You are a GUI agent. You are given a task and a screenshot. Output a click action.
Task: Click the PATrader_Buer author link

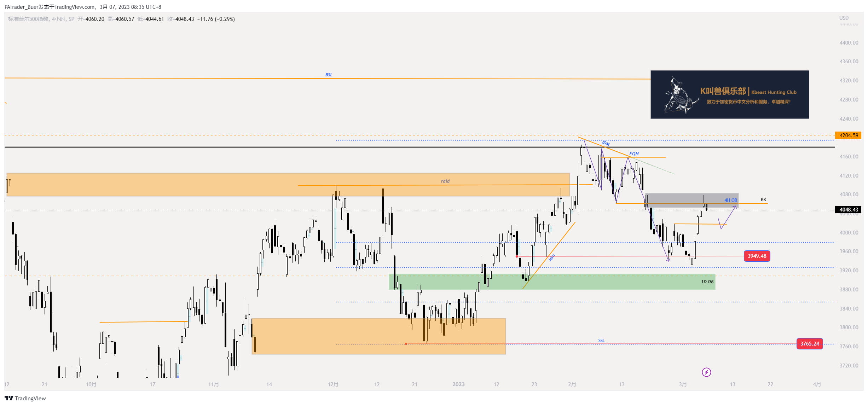tap(21, 7)
